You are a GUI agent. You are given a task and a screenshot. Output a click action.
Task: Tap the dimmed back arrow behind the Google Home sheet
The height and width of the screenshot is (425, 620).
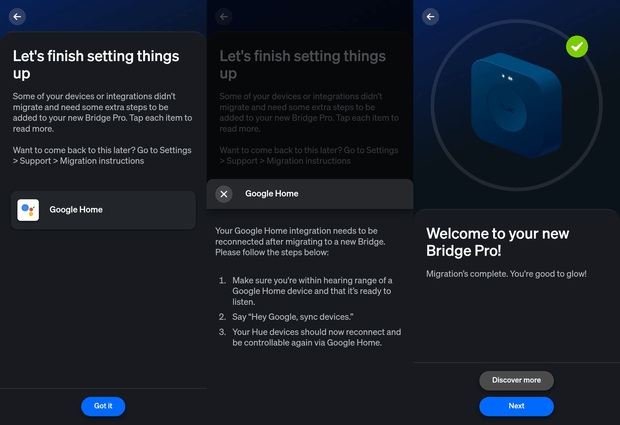[224, 17]
